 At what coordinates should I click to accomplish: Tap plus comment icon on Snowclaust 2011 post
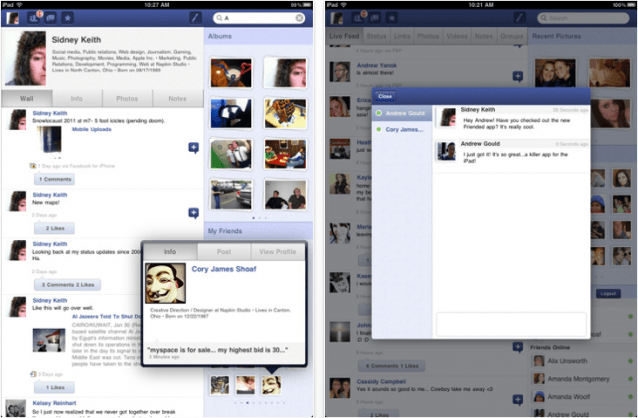(x=193, y=147)
